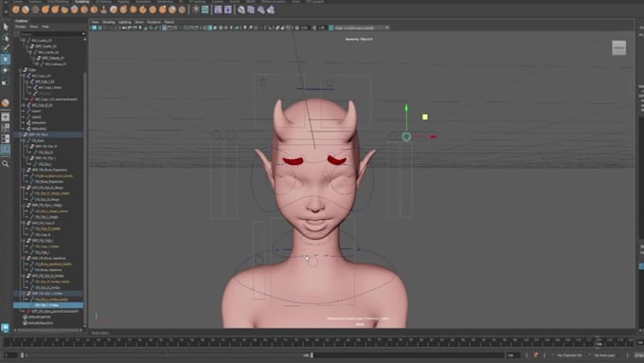Click the Maya logo icon at bottom-left
Viewport: 644px width, 363px height.
[x=6, y=327]
